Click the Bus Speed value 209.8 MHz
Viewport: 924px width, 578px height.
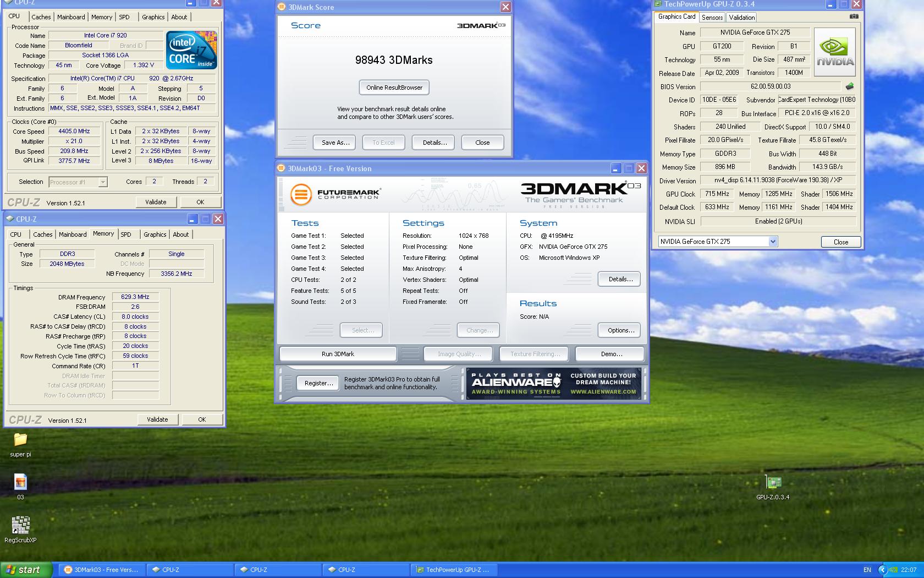[x=74, y=151]
